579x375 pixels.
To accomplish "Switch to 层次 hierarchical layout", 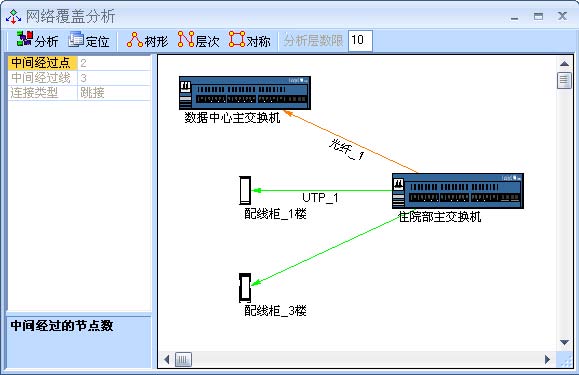I will 198,40.
